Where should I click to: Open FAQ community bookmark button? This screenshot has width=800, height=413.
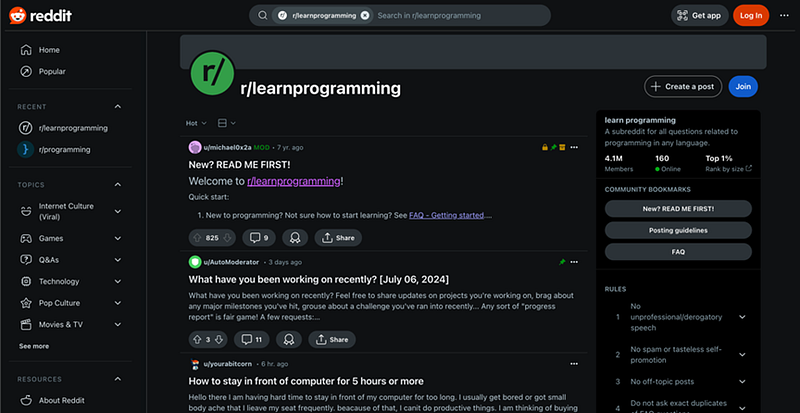(678, 252)
